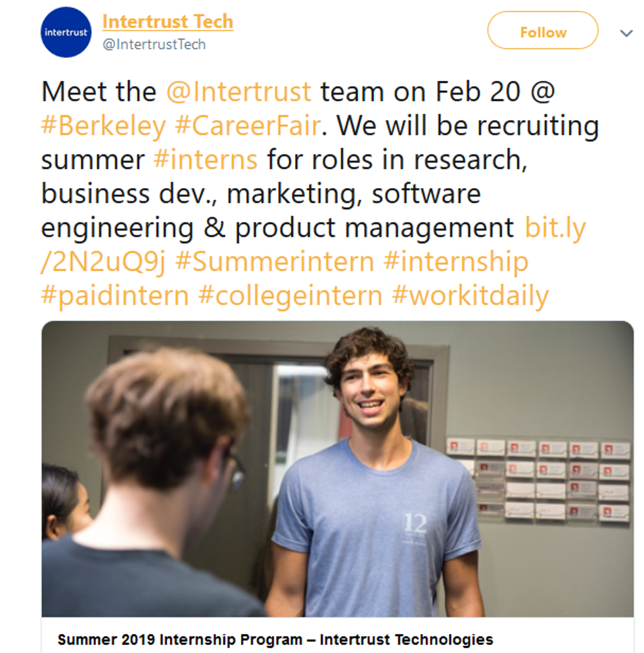The image size is (644, 653).
Task: Open the #collegeintern hashtag
Action: coord(290,296)
